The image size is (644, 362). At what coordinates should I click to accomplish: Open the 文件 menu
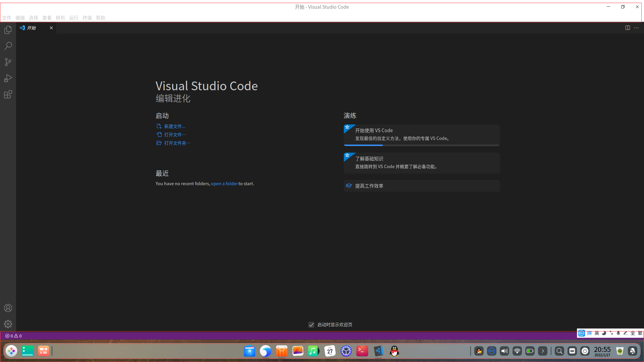(x=7, y=18)
